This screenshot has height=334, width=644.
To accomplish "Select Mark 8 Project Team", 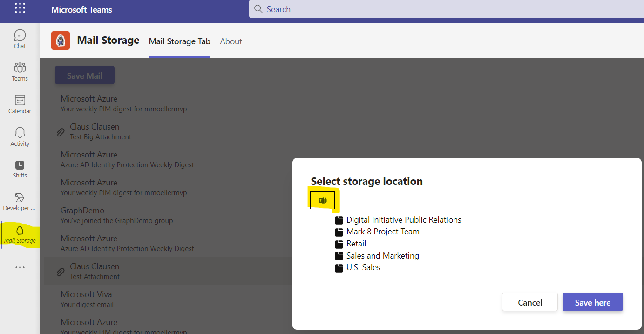I will click(x=383, y=232).
